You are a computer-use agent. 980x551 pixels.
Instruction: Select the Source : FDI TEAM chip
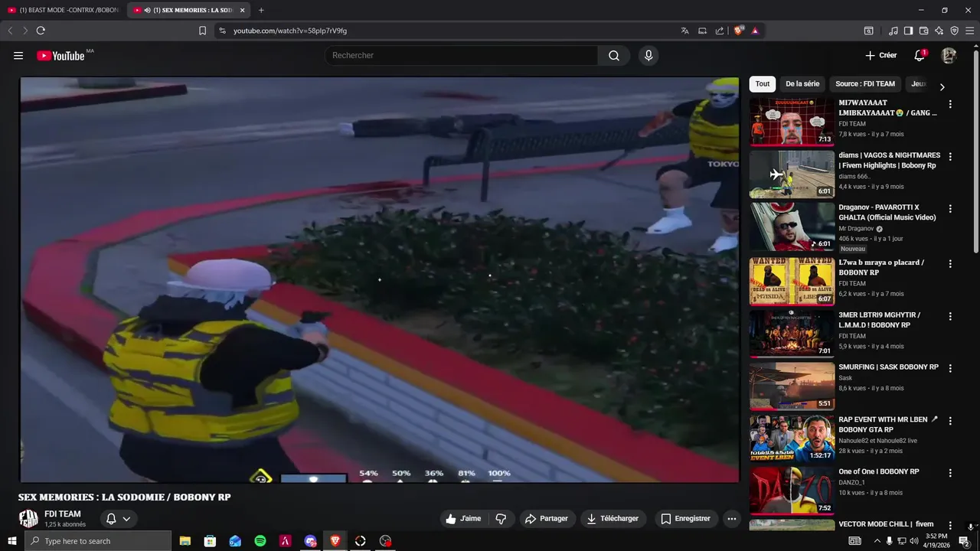coord(865,84)
